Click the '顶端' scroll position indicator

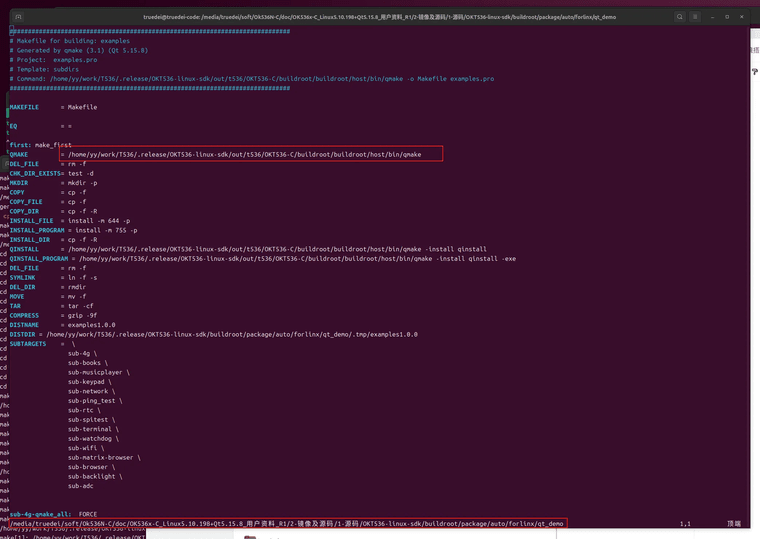click(734, 524)
